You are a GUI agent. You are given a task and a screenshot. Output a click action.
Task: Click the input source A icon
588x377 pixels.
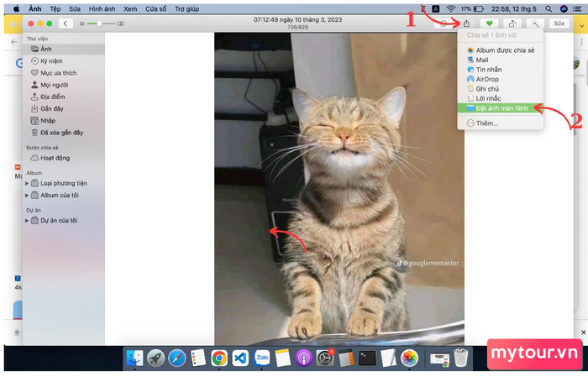[x=436, y=9]
